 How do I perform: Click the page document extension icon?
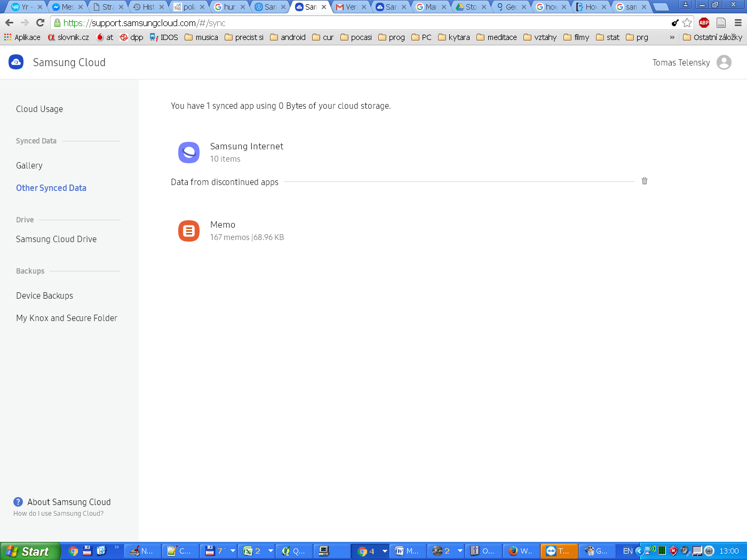[x=721, y=23]
